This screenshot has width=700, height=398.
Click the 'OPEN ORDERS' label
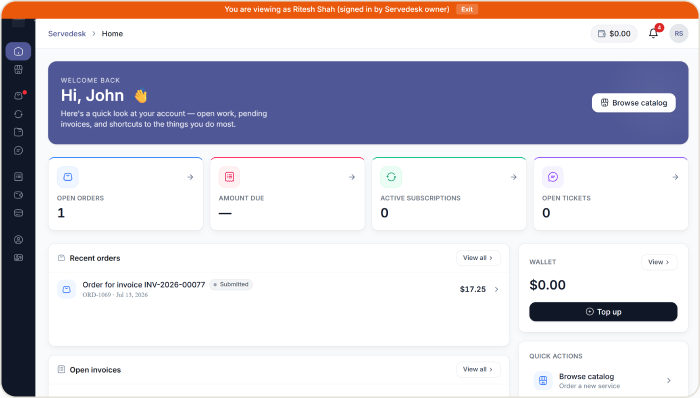tap(80, 198)
